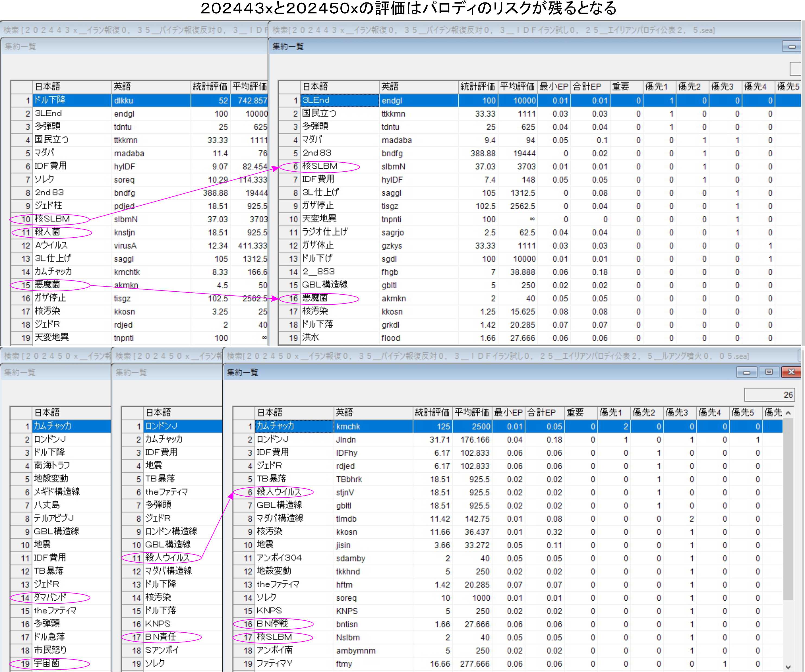This screenshot has height=672, width=805.
Task: Click the code grkdl
Action: point(391,325)
